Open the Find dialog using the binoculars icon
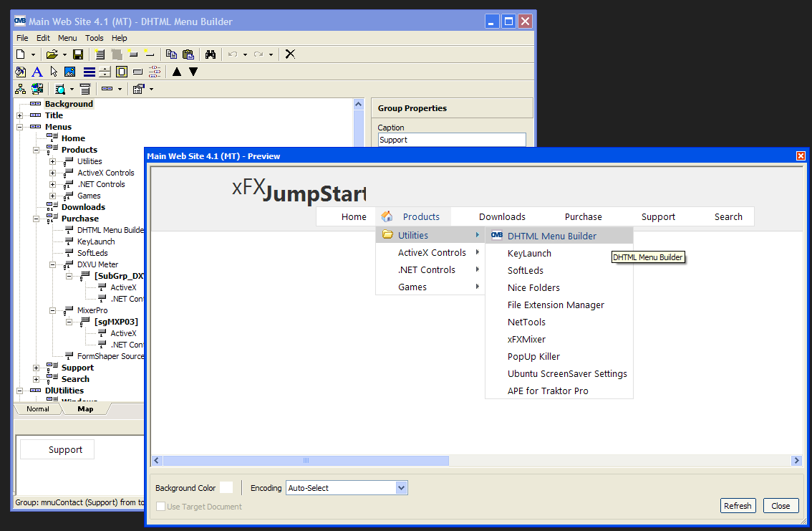This screenshot has height=531, width=812. click(211, 54)
